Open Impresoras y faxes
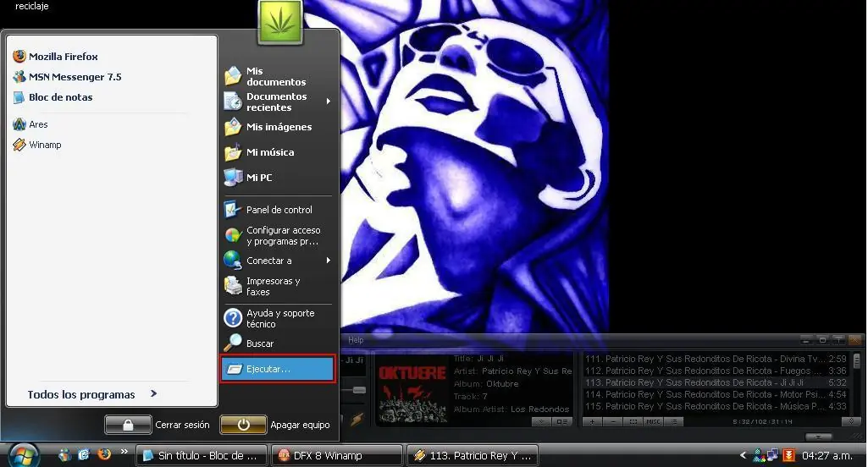The height and width of the screenshot is (467, 868). [x=263, y=286]
